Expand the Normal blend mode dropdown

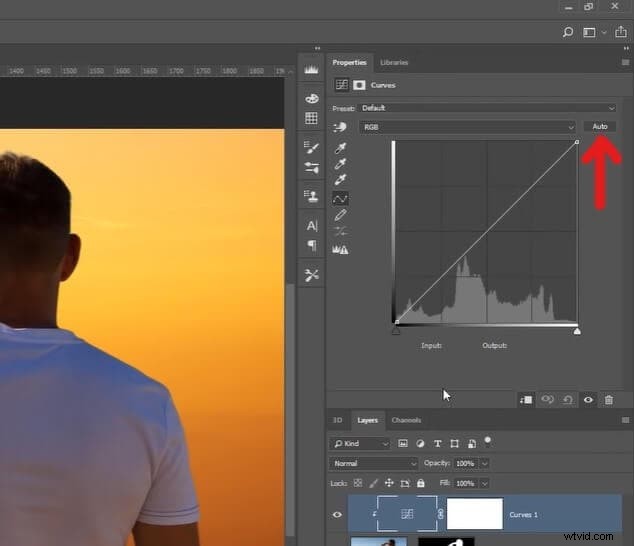pyautogui.click(x=374, y=463)
